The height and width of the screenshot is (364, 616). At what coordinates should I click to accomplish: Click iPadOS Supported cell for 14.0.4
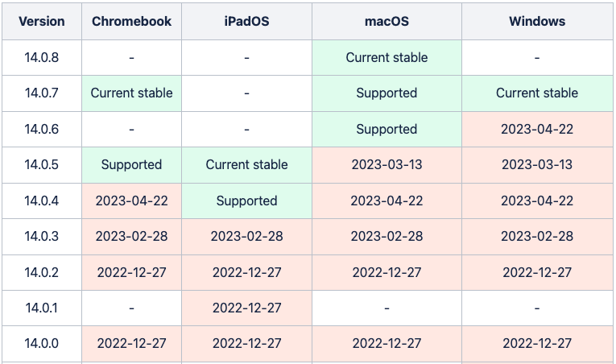point(246,201)
